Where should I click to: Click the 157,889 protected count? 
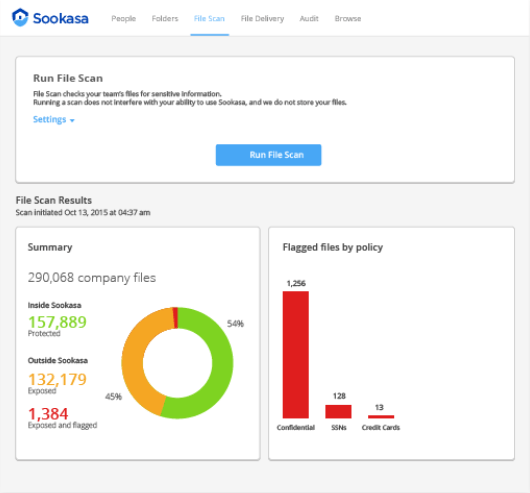(x=57, y=322)
